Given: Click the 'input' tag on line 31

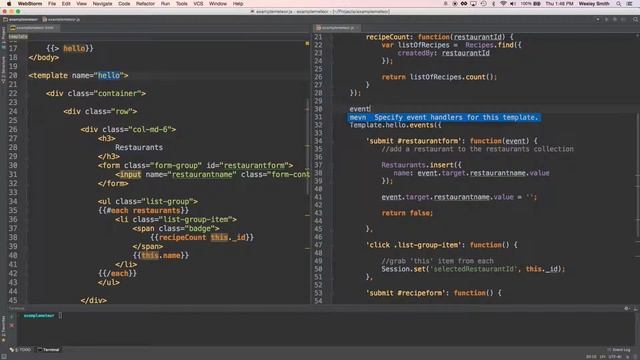Looking at the screenshot, I should tap(130, 175).
